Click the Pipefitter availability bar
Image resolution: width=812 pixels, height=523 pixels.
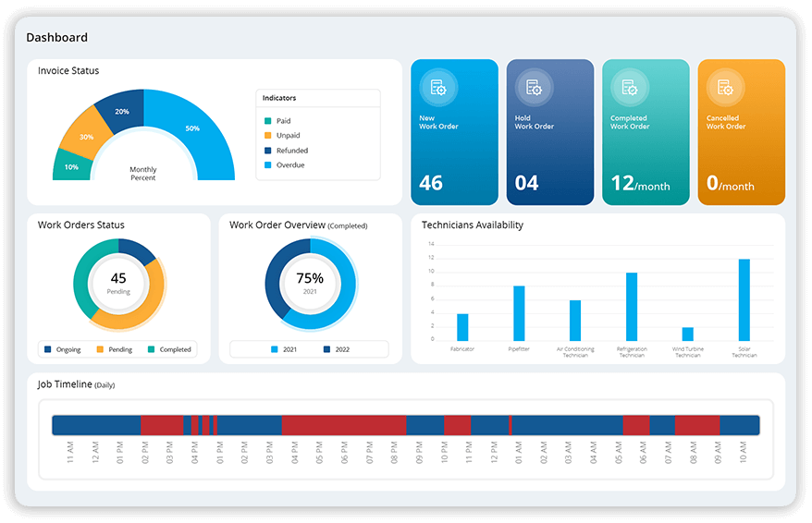(519, 313)
